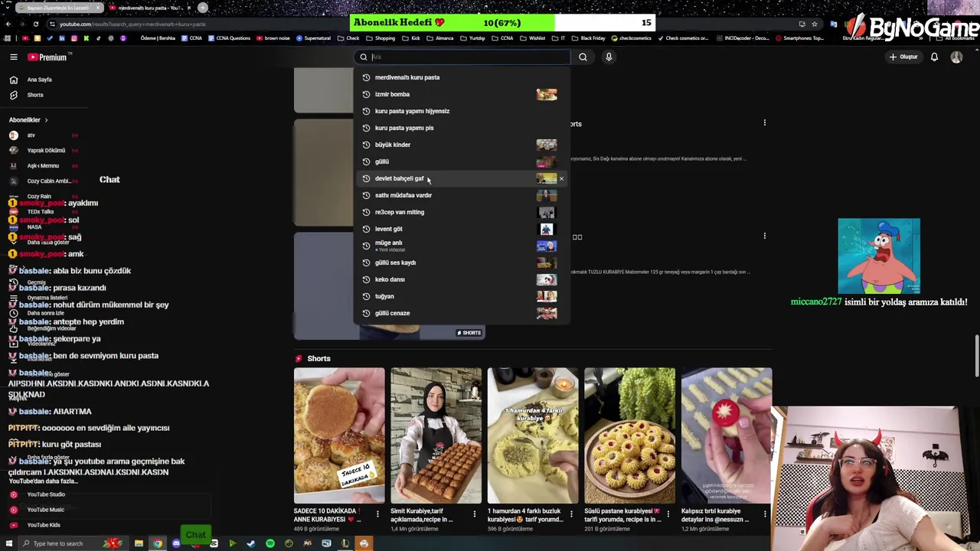Focus the YouTube search input field
Viewport: 980px width, 551px height.
point(462,57)
